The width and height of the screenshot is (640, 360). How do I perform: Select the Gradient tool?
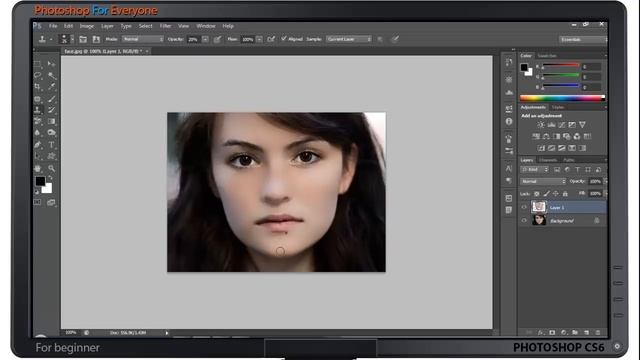(51, 121)
